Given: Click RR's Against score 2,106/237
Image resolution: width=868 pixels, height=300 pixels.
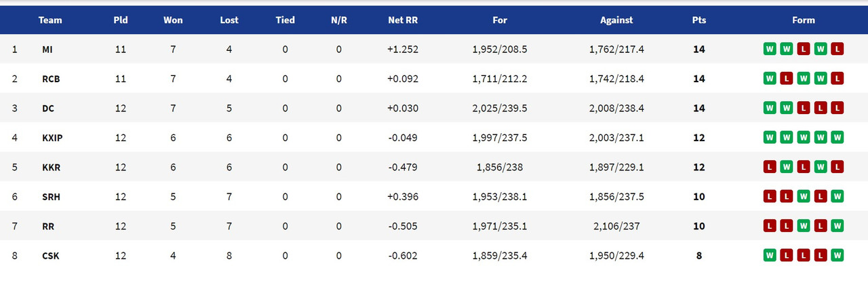Looking at the screenshot, I should pos(616,226).
